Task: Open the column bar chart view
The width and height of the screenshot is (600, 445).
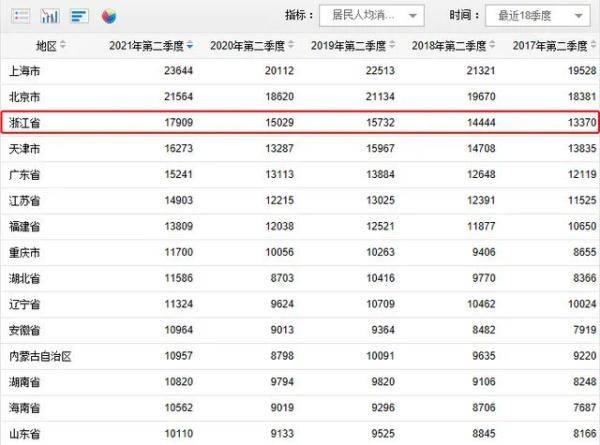Action: pyautogui.click(x=50, y=16)
